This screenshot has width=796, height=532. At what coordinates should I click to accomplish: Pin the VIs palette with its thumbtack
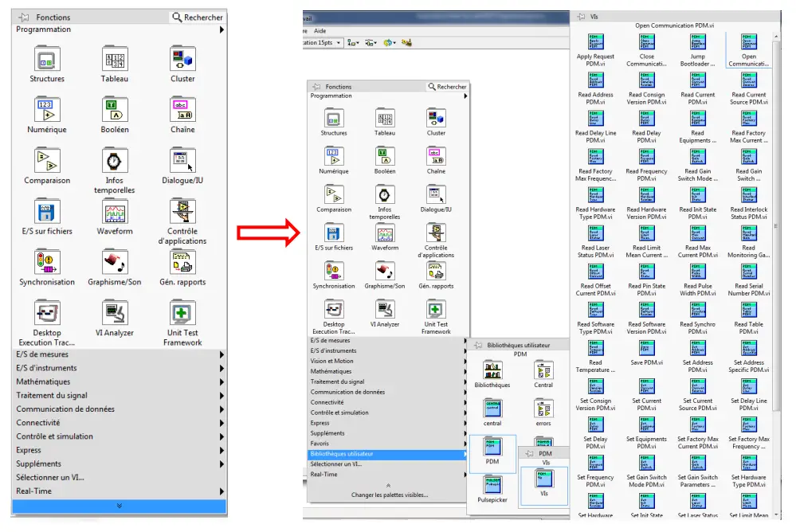581,17
